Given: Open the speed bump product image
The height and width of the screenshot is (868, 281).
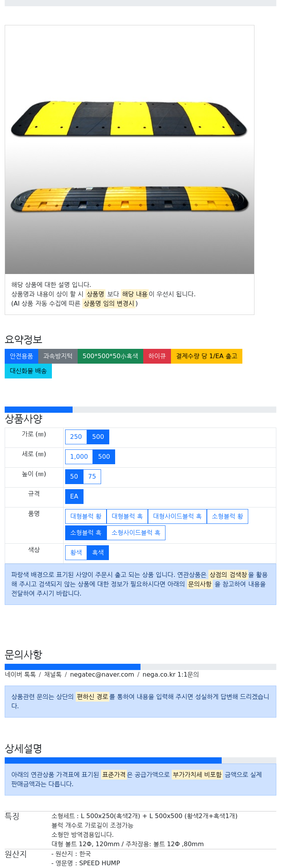Looking at the screenshot, I should tap(130, 150).
